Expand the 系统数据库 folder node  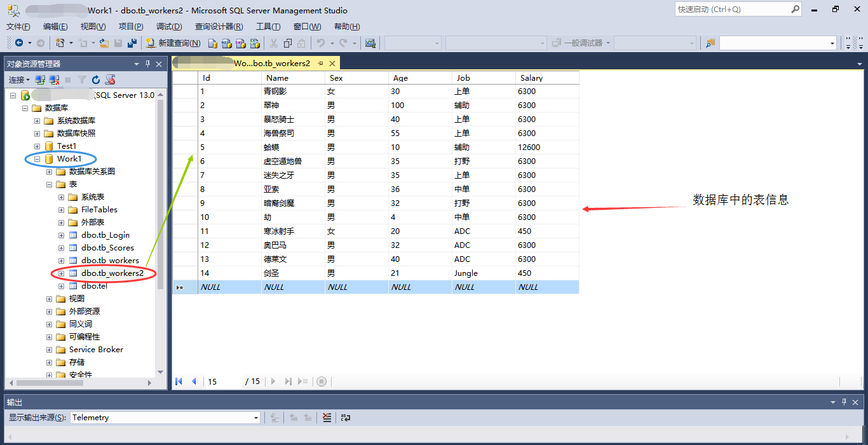(37, 121)
